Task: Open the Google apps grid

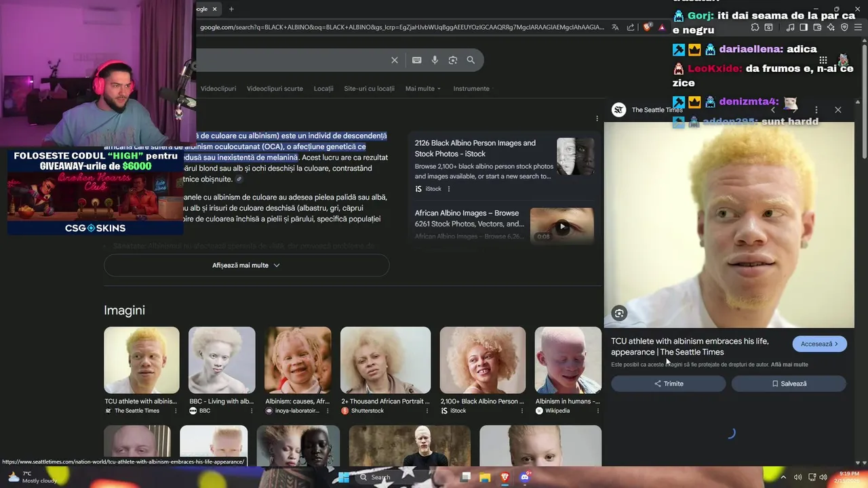Action: click(x=823, y=60)
